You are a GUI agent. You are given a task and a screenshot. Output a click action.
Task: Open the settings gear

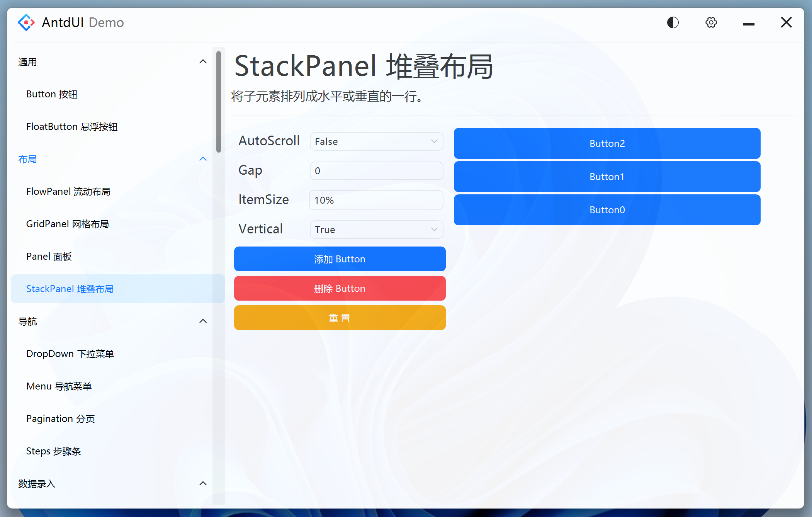pyautogui.click(x=711, y=22)
